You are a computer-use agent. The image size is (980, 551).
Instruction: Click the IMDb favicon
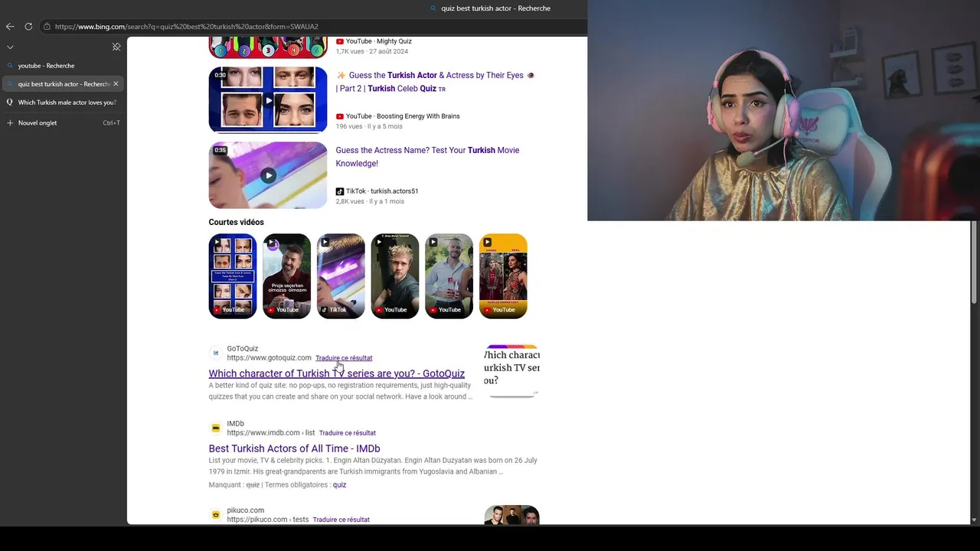[216, 428]
